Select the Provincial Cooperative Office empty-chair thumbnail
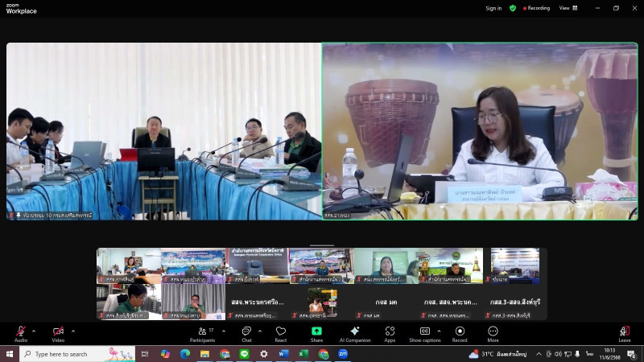 (258, 265)
